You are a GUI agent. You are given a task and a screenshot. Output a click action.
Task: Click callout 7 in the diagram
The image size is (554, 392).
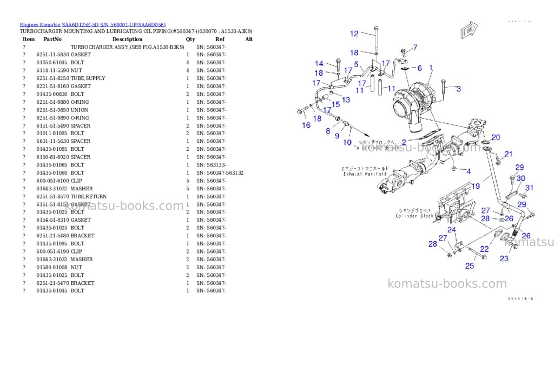[x=415, y=47]
